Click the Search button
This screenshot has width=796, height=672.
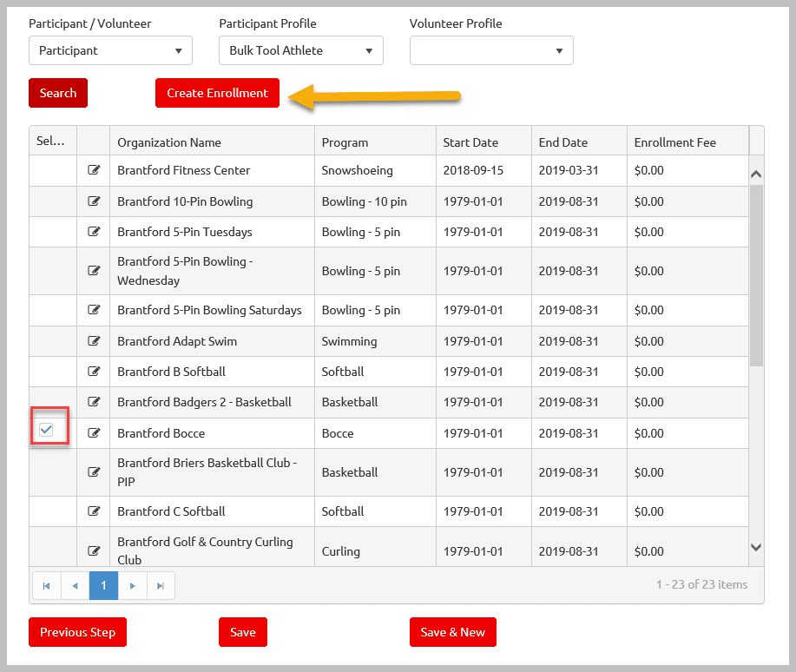(x=58, y=93)
